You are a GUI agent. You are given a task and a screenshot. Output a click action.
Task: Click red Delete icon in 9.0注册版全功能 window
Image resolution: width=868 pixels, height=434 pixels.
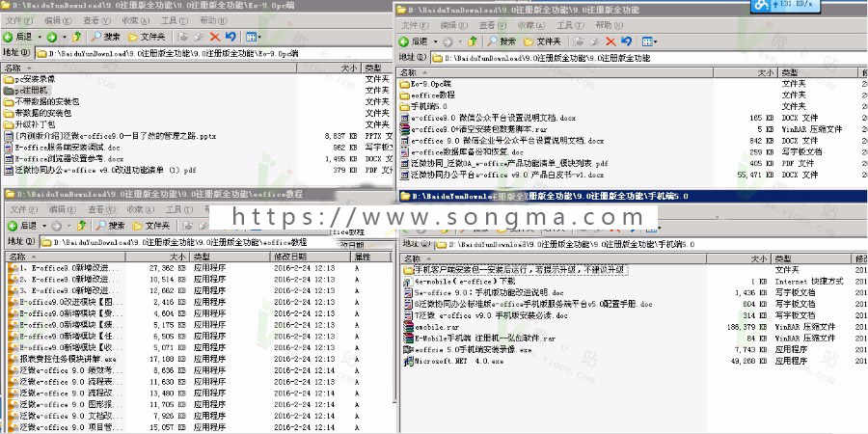tap(610, 41)
